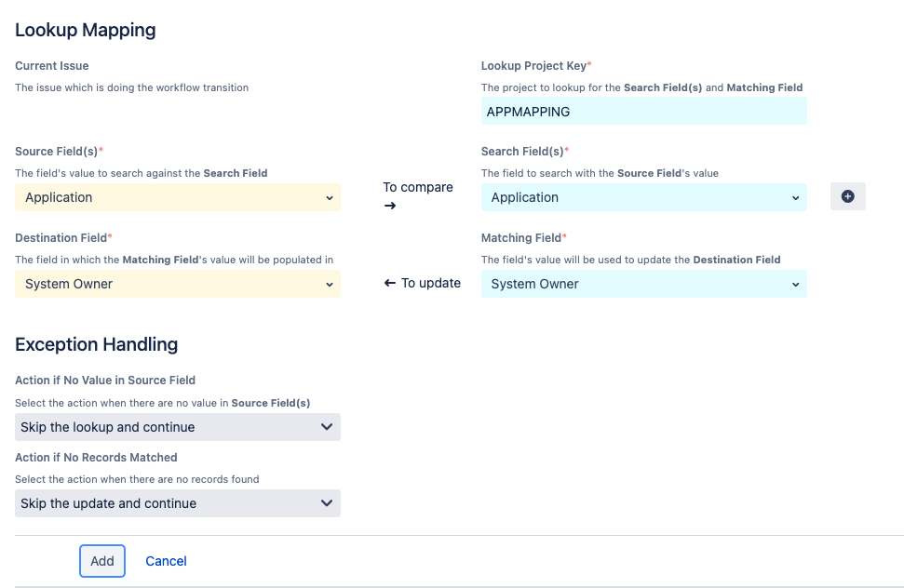904x588 pixels.
Task: Click the plus icon to add another Search Field
Action: point(847,197)
